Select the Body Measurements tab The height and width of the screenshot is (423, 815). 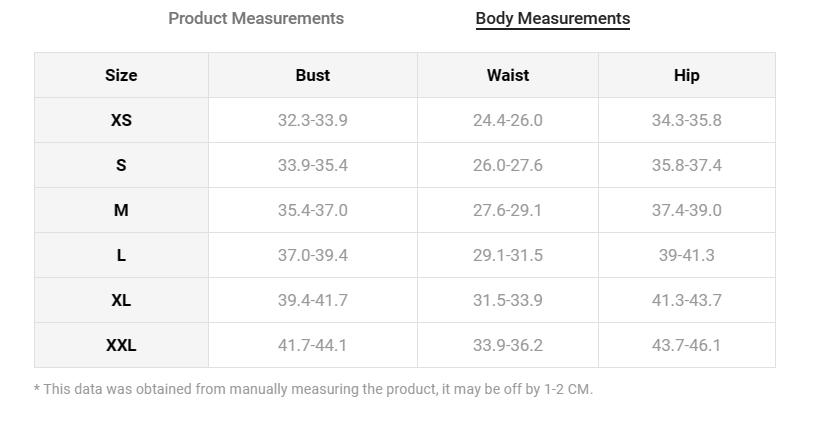(x=552, y=18)
